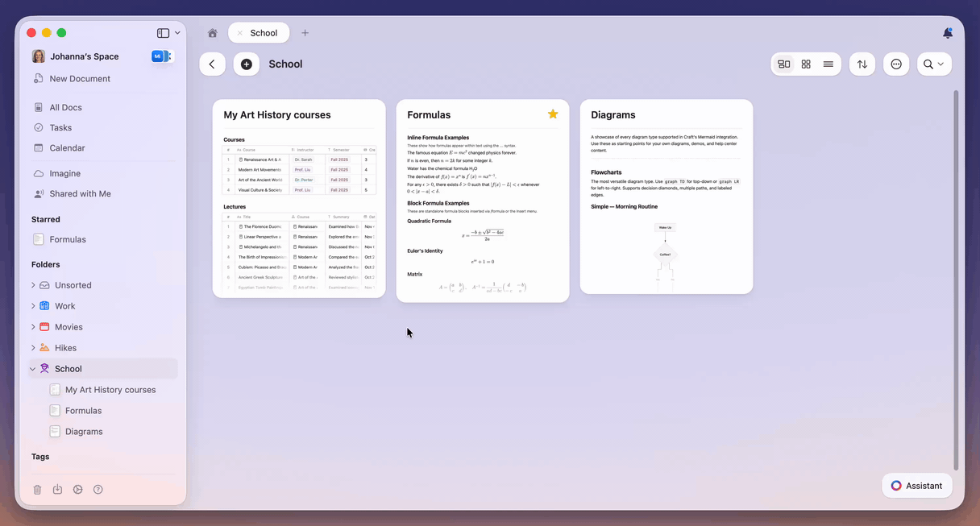Click the Starred section header
The image size is (980, 526).
click(46, 219)
